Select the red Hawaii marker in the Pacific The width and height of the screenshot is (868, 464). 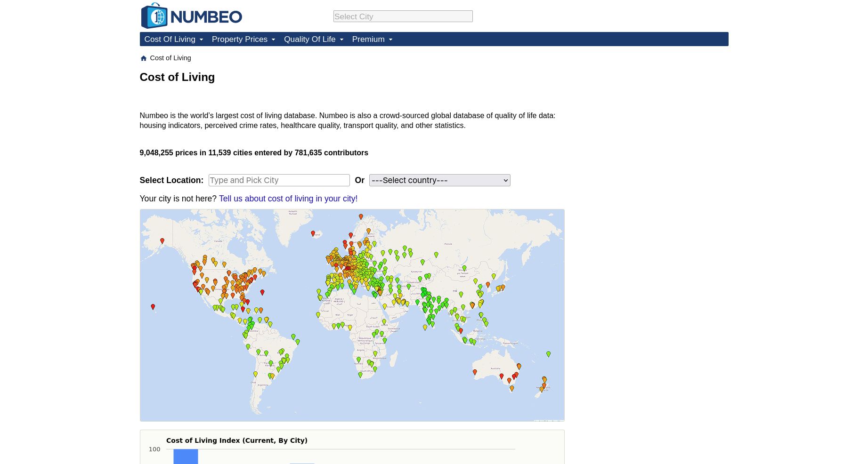[153, 307]
